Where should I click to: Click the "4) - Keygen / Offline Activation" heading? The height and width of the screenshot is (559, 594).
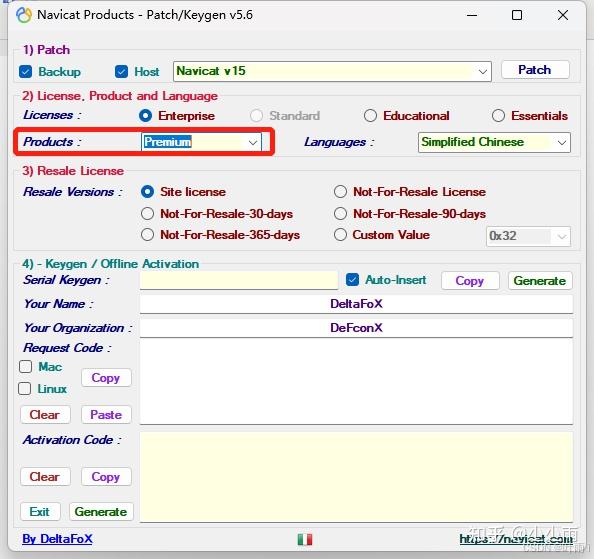pos(110,264)
